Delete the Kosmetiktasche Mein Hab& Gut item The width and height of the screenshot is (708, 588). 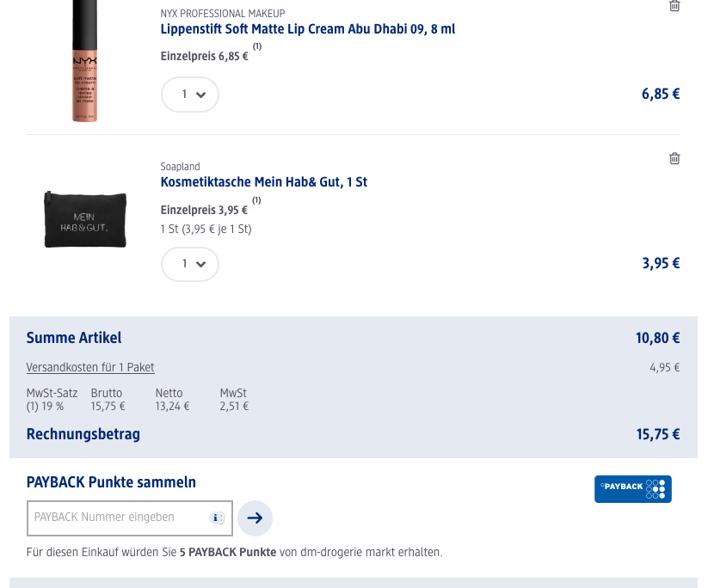(674, 158)
